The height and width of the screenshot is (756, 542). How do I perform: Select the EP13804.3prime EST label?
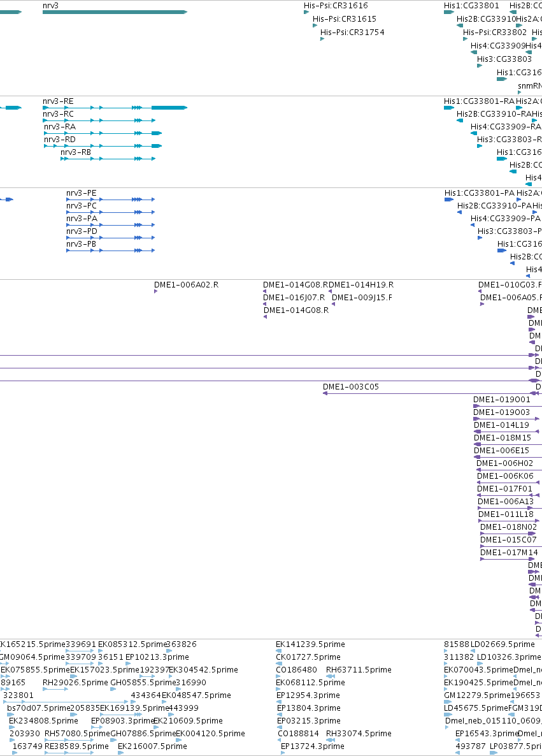click(x=309, y=708)
